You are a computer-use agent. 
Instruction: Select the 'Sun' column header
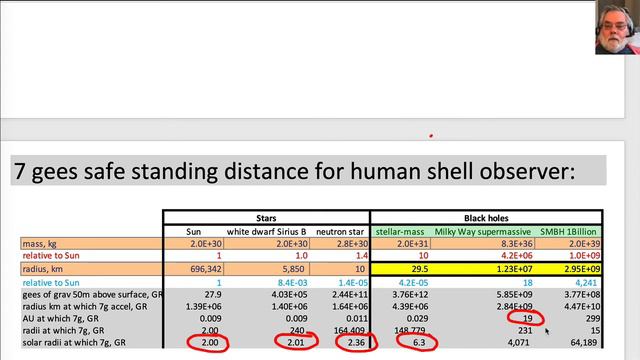[193, 232]
